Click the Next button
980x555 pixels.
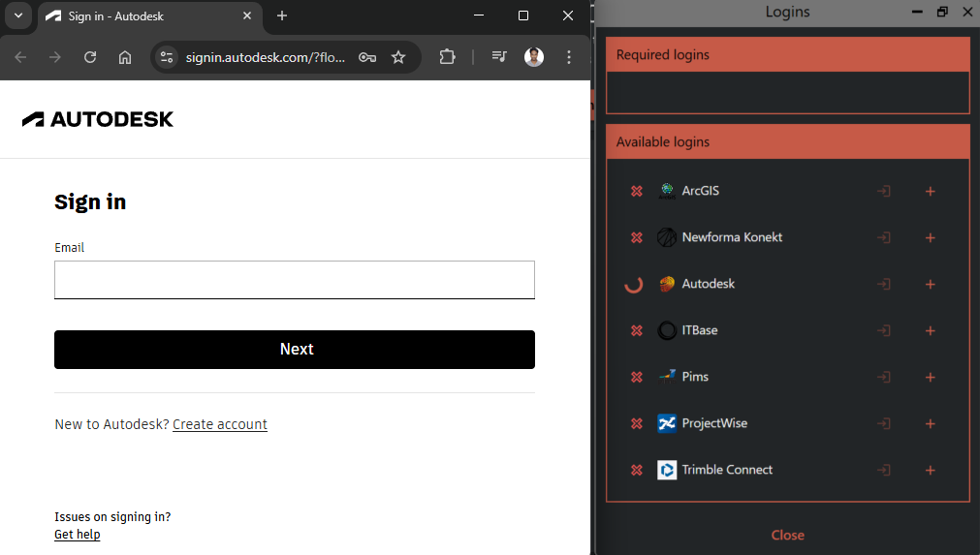[295, 350]
